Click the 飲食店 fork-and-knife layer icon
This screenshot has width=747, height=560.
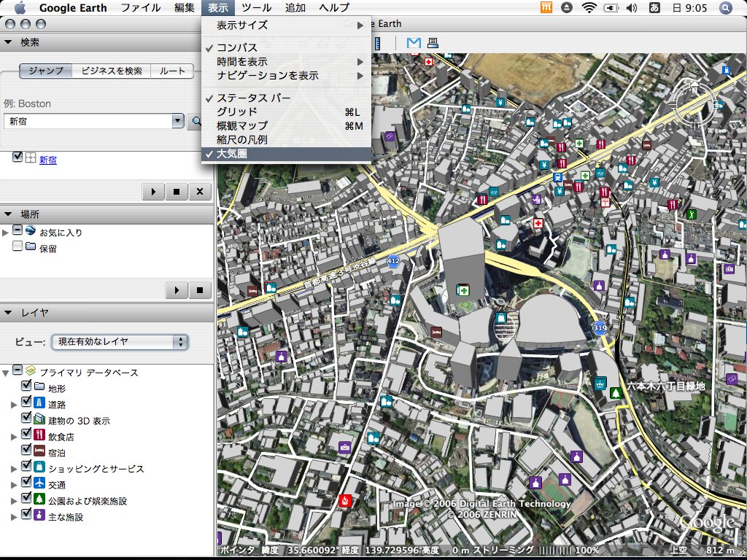coord(39,435)
